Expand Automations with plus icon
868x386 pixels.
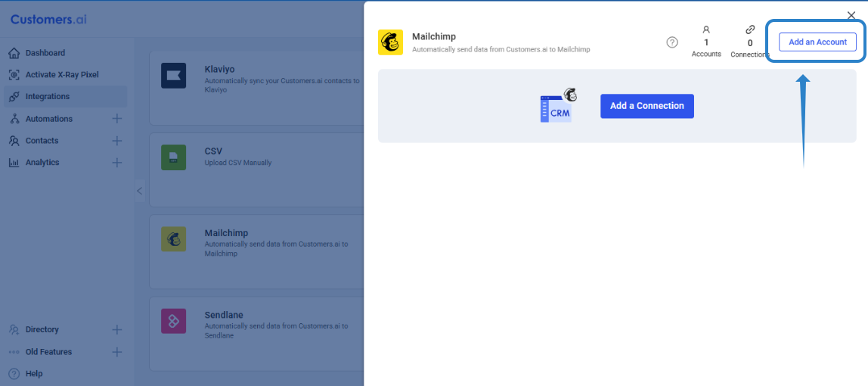pos(116,119)
